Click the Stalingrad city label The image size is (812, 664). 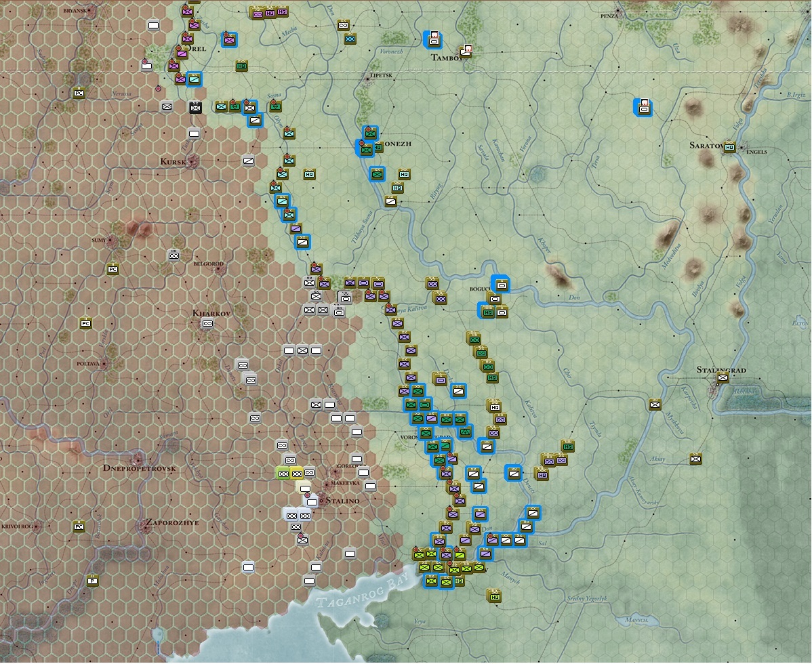click(x=721, y=369)
